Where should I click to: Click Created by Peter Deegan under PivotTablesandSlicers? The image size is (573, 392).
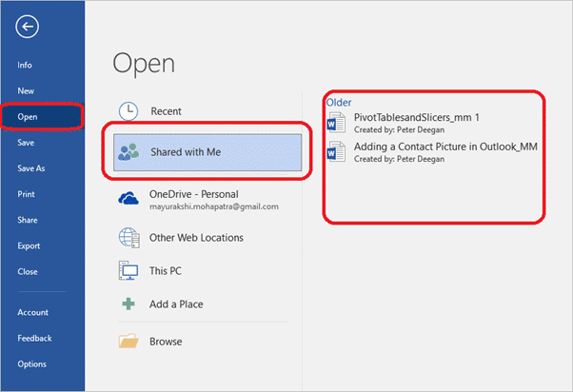pos(400,129)
